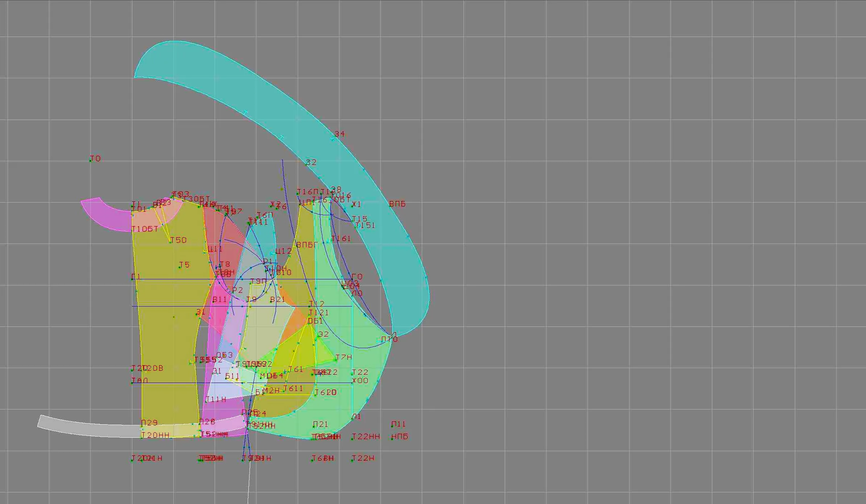Select point label Т9 near В21
This screenshot has height=504, width=866.
click(x=252, y=299)
